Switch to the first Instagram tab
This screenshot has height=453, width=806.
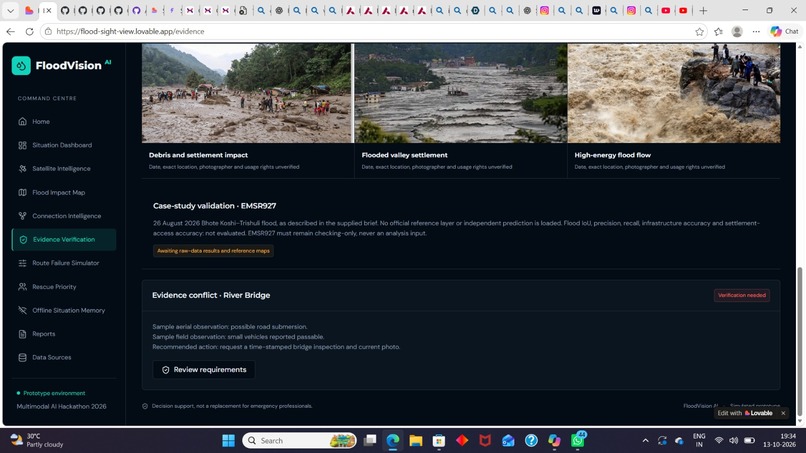tap(544, 10)
